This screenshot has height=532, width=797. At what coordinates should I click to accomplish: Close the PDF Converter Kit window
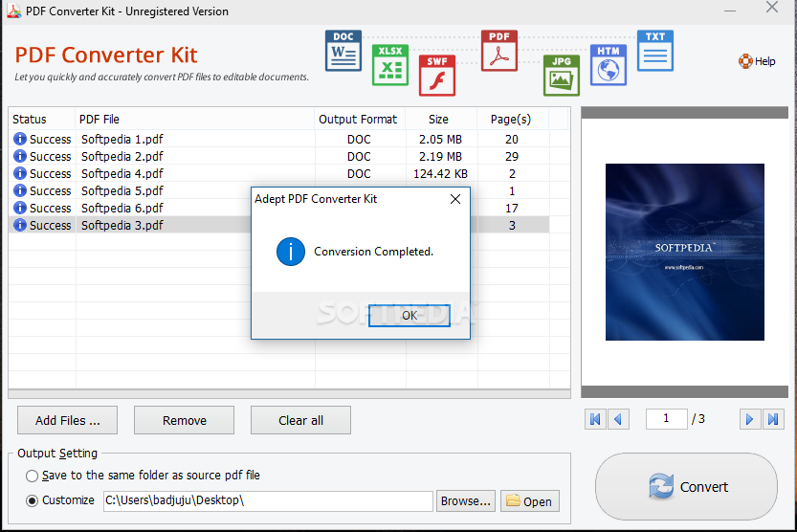pyautogui.click(x=772, y=7)
